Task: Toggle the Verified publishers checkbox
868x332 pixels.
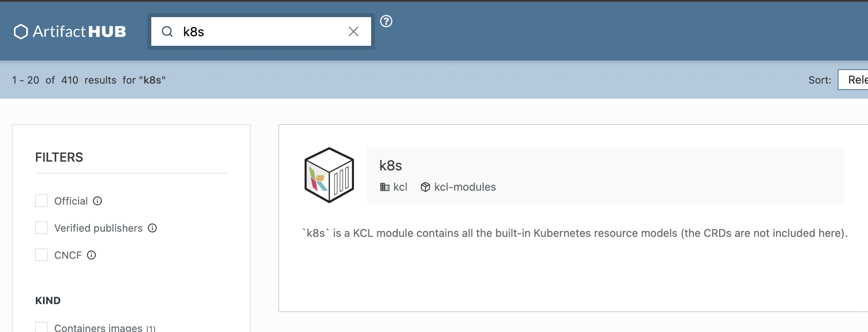Action: pos(41,228)
